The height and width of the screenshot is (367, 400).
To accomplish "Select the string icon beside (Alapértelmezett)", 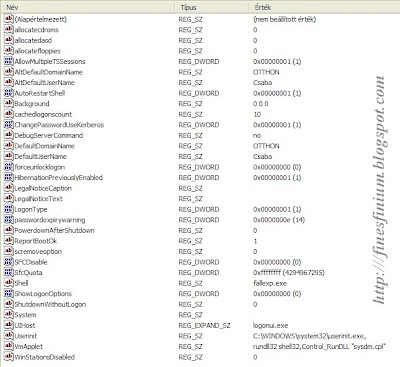I will [x=8, y=19].
